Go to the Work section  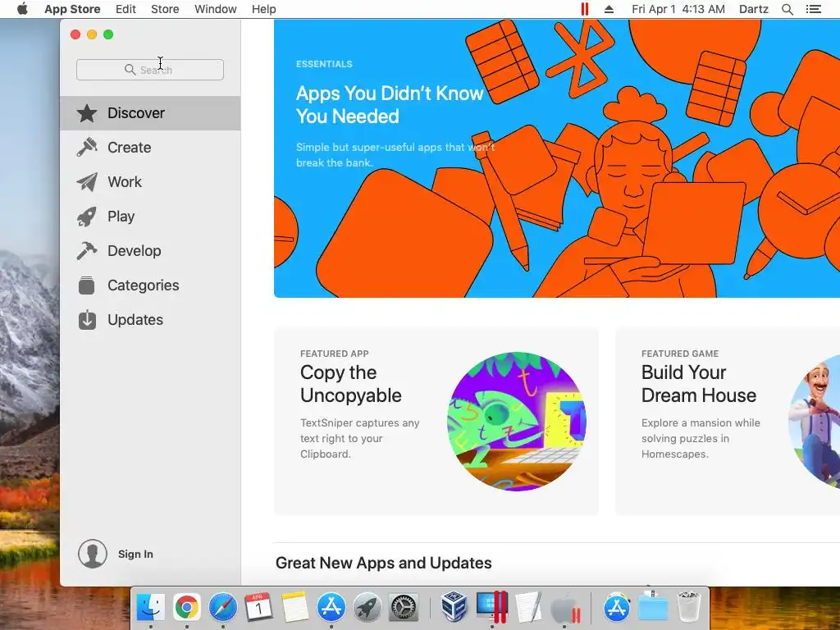click(x=150, y=182)
